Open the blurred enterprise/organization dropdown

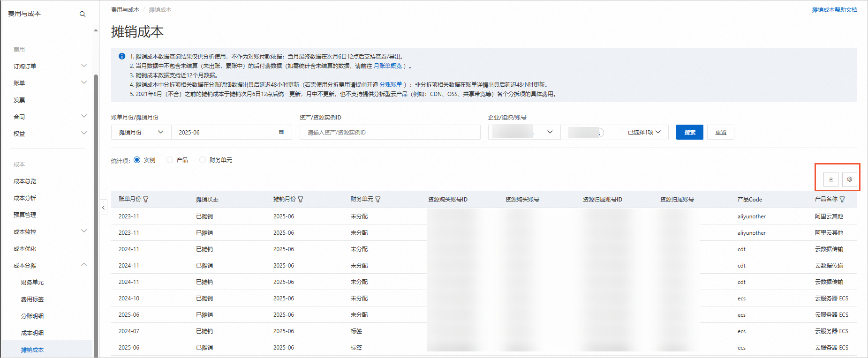524,132
